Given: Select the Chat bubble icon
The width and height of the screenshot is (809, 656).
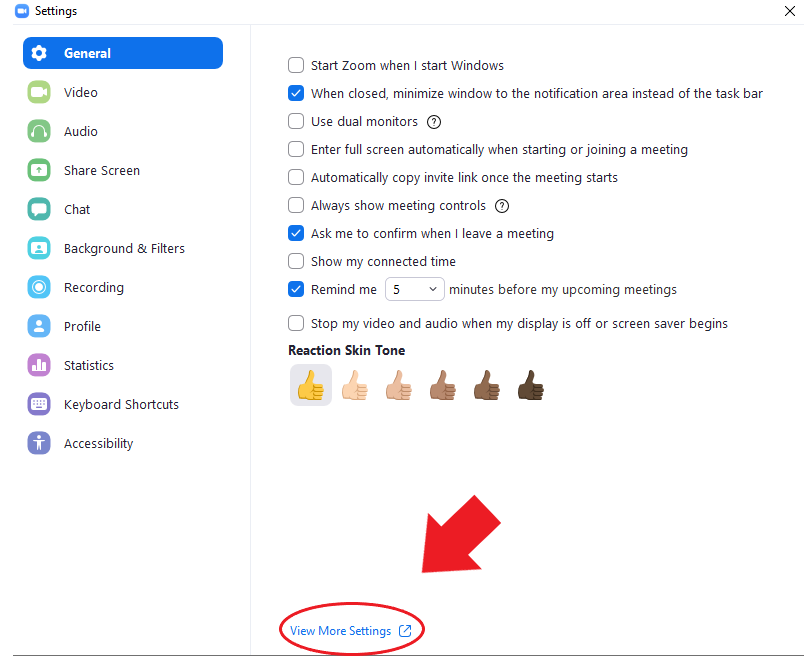Looking at the screenshot, I should [x=39, y=209].
